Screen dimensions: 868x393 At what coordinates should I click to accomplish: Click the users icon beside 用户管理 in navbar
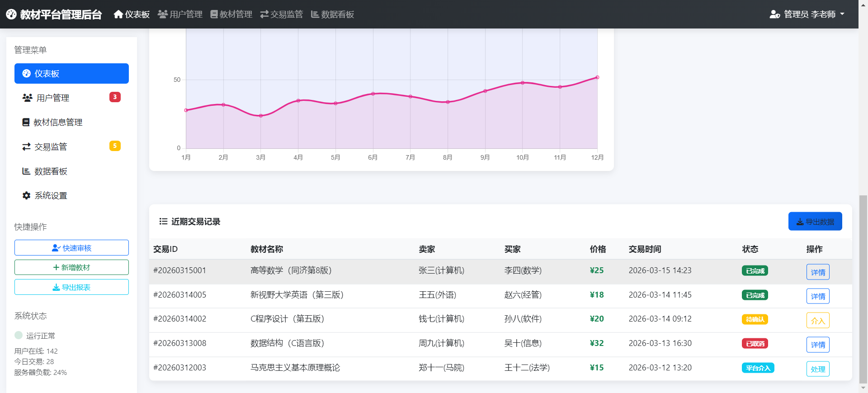click(x=163, y=14)
